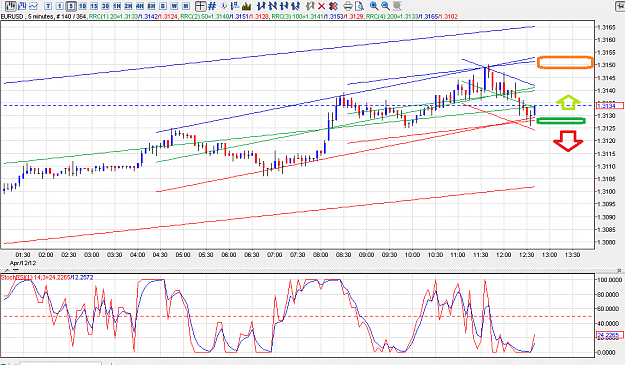Open print preview
The height and width of the screenshot is (365, 625).
[360, 6]
